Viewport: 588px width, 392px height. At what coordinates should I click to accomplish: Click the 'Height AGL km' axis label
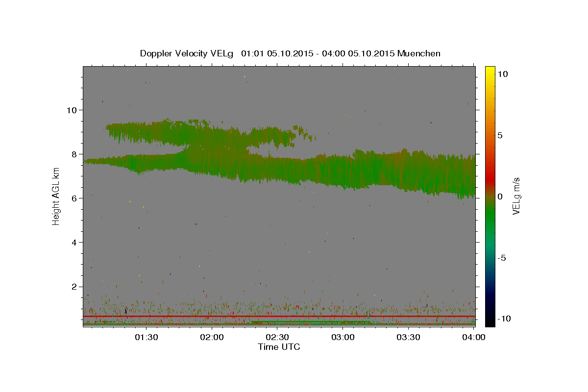point(56,196)
